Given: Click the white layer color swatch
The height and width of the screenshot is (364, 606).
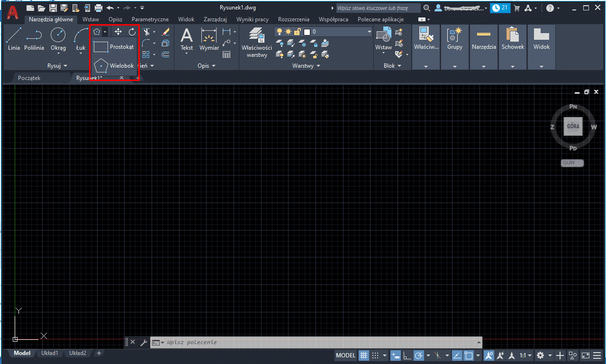Looking at the screenshot, I should point(307,32).
